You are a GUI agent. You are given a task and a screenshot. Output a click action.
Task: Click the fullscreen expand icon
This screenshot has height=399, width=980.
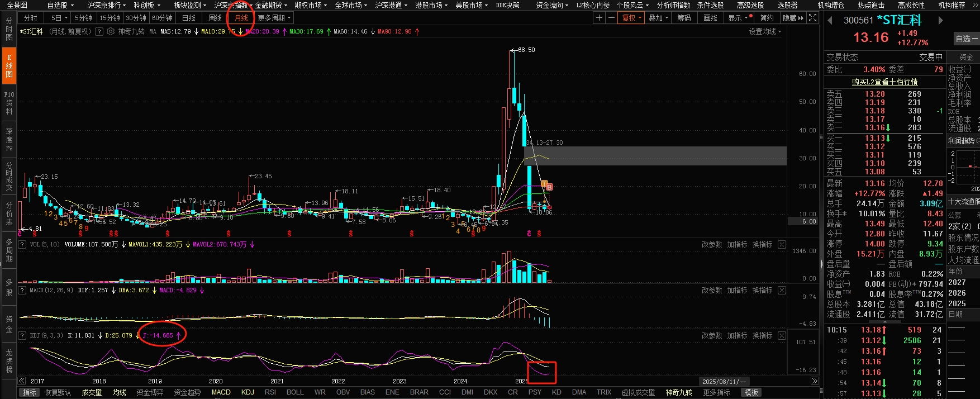click(813, 18)
